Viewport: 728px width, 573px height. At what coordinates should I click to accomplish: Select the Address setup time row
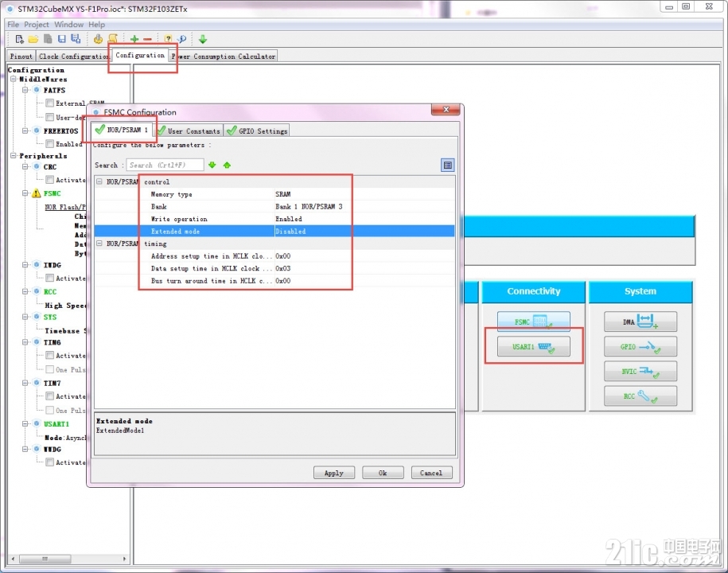(x=274, y=255)
